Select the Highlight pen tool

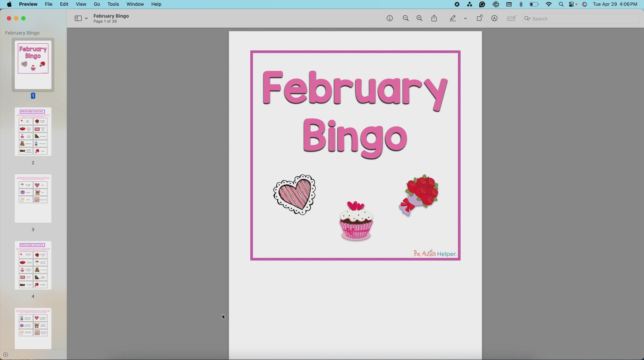pos(453,19)
